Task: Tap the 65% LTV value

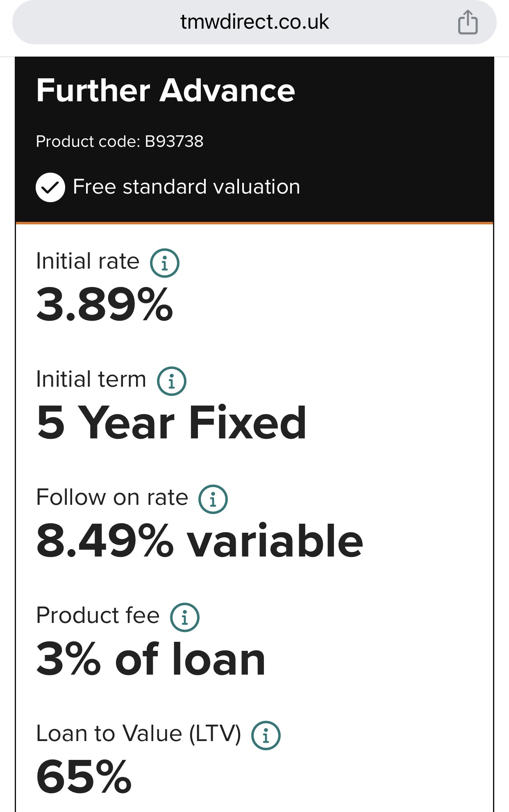Action: click(x=84, y=776)
